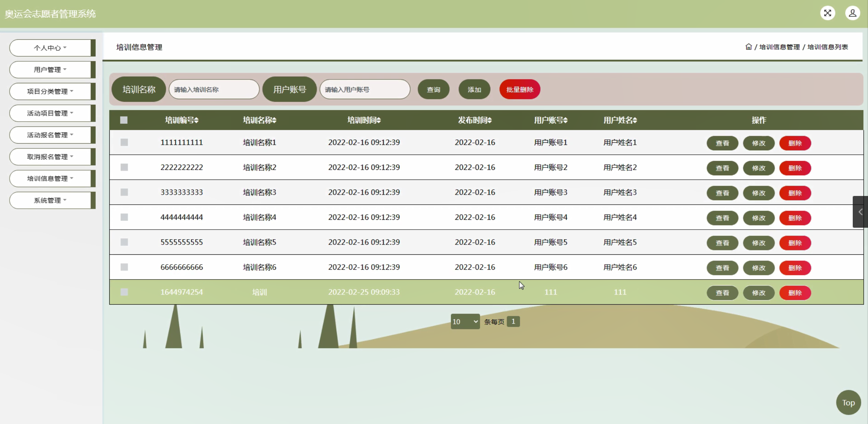Viewport: 868px width, 424px height.
Task: Expand the 系统管理 sidebar menu
Action: [x=50, y=200]
